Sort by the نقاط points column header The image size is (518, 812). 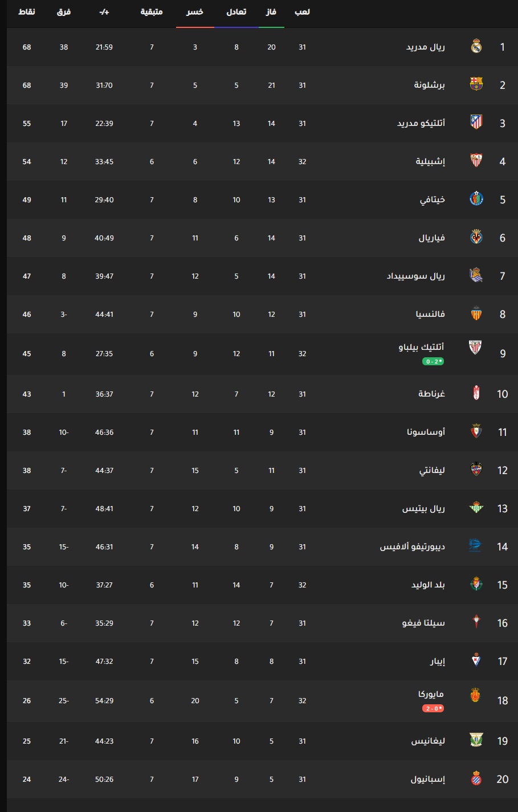(27, 12)
